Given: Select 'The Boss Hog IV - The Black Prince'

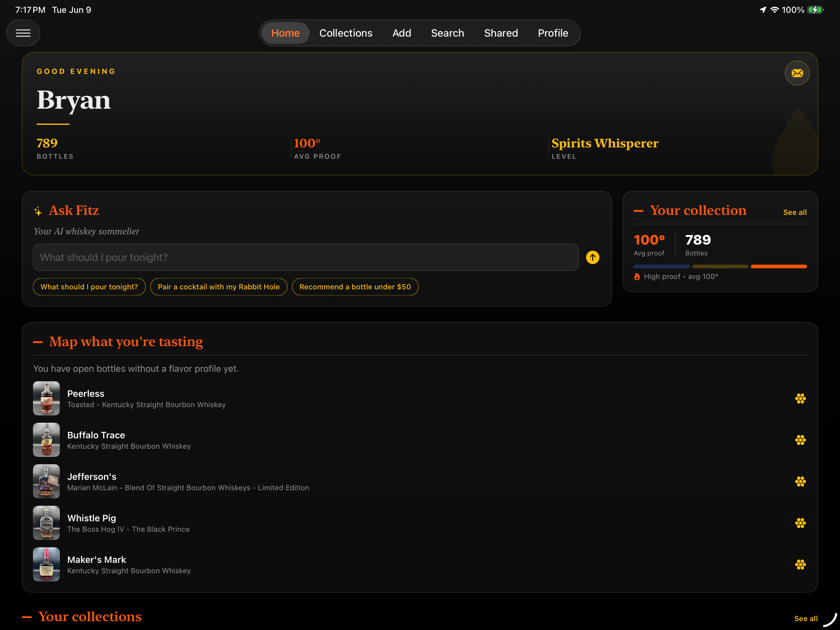Looking at the screenshot, I should pos(129,529).
